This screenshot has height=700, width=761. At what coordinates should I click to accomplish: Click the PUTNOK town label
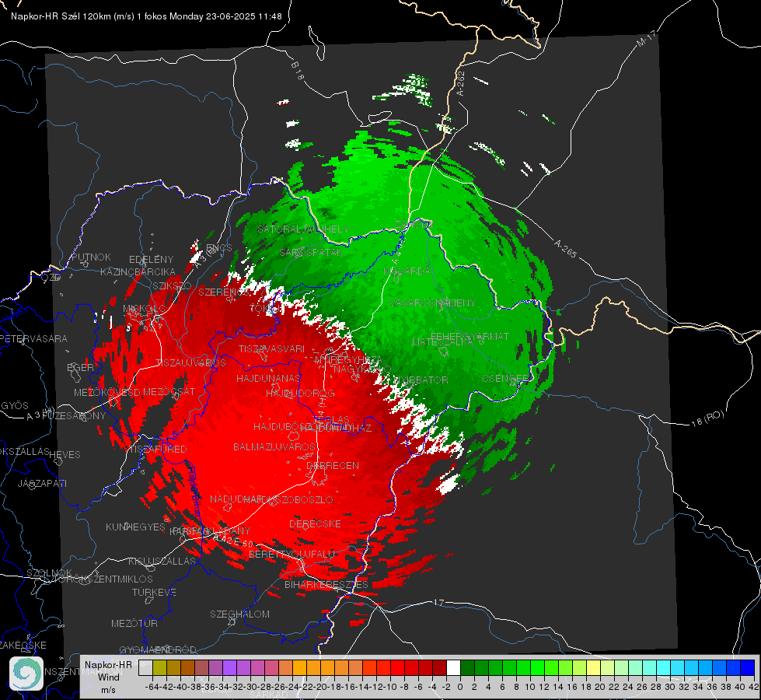coord(91,257)
